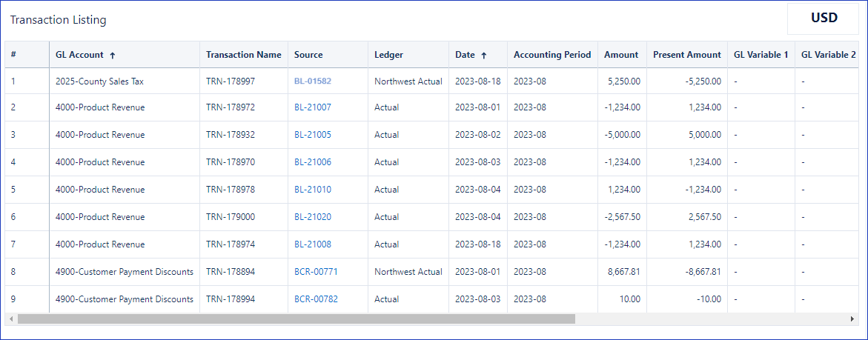The image size is (868, 340).
Task: Open source link BL-21010
Action: coord(313,190)
